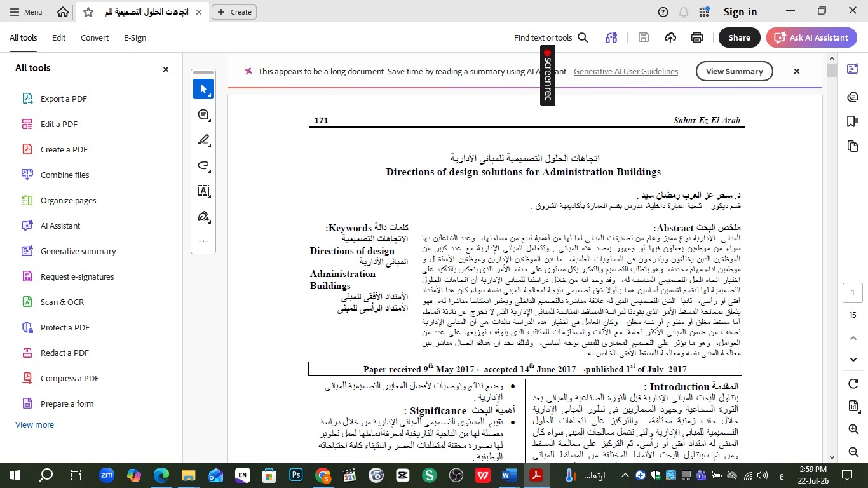Sign in to the Adobe account

tap(740, 12)
